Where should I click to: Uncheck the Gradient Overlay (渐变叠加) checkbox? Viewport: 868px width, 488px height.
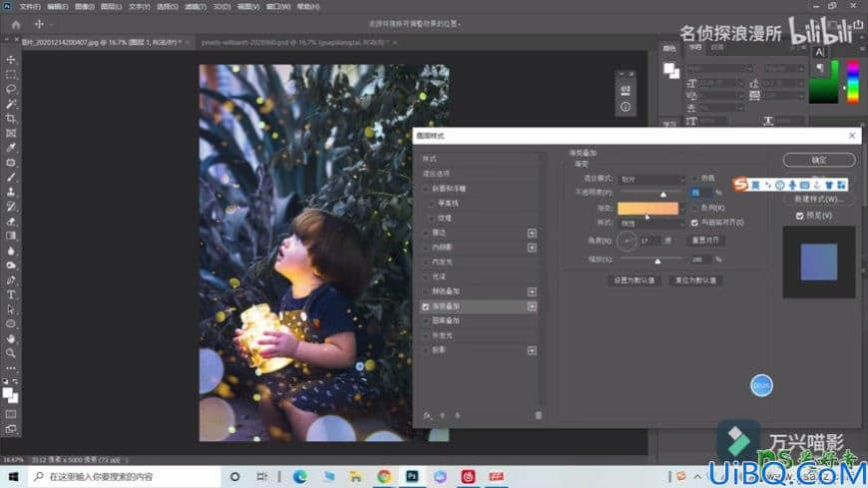coord(426,306)
